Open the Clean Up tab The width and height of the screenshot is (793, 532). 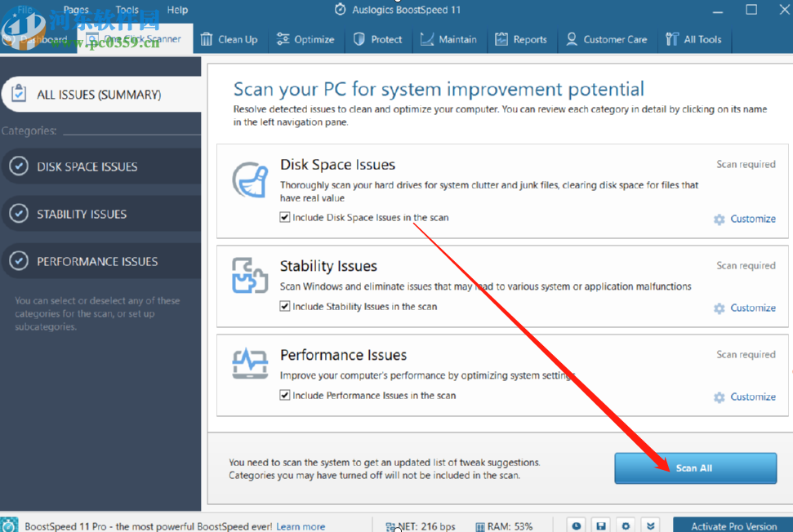click(229, 39)
